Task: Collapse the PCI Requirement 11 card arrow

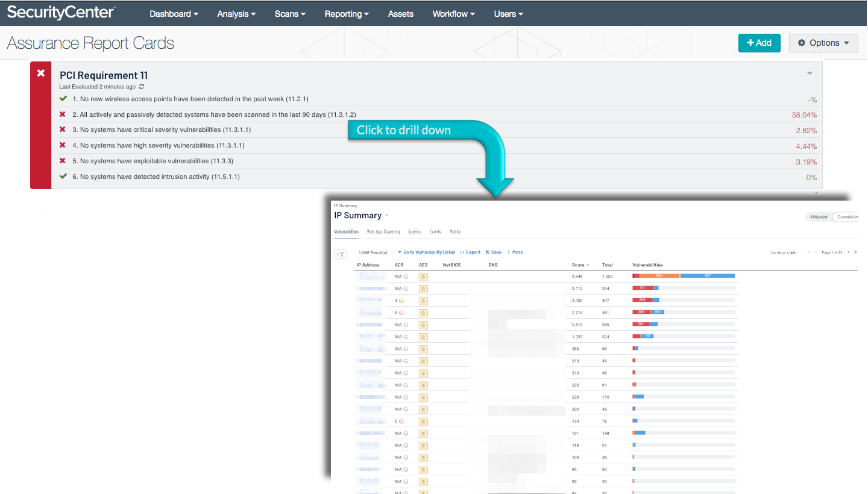Action: click(x=810, y=73)
